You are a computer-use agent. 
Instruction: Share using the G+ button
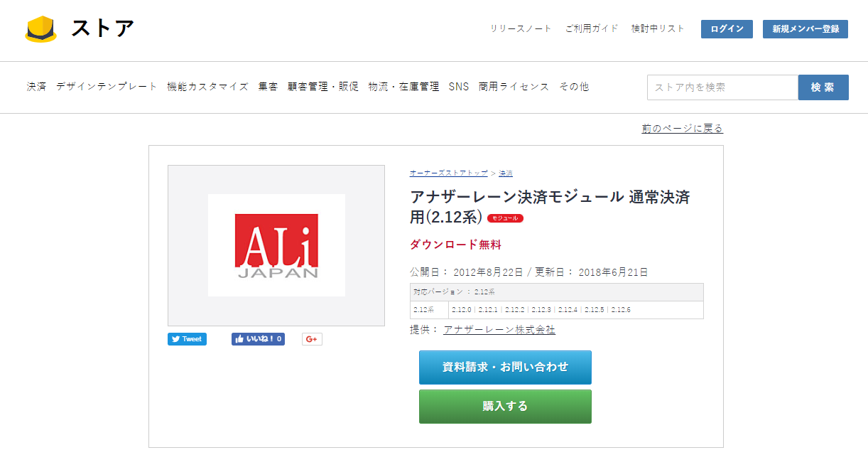pos(312,339)
